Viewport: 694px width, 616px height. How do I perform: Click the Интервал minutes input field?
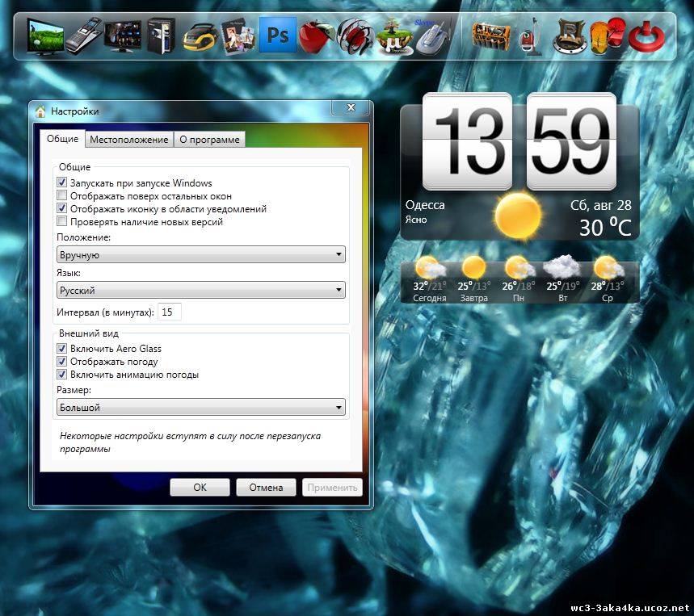[x=170, y=312]
